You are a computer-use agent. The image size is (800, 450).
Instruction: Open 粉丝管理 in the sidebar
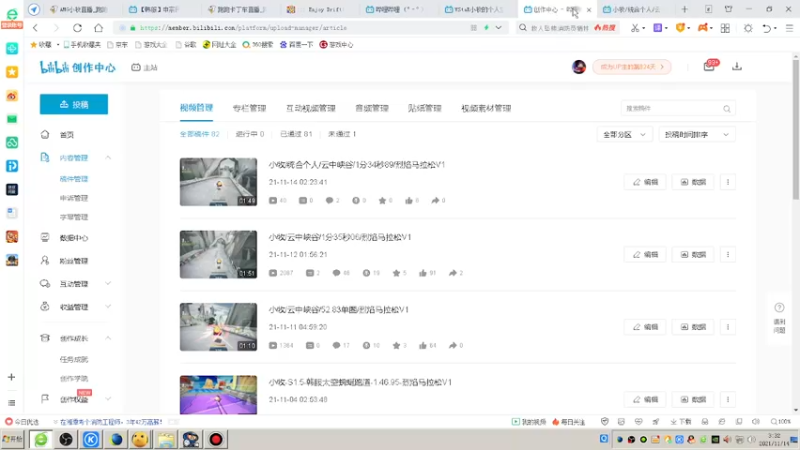coord(74,261)
